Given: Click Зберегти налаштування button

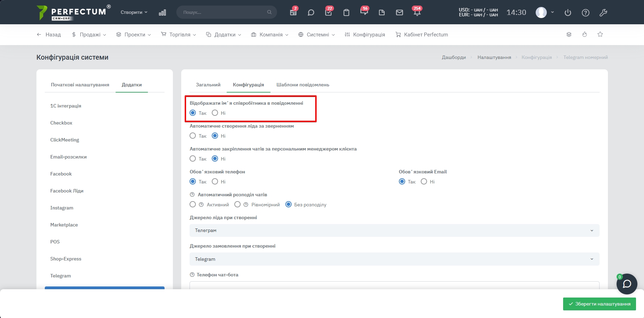Looking at the screenshot, I should click(x=600, y=304).
